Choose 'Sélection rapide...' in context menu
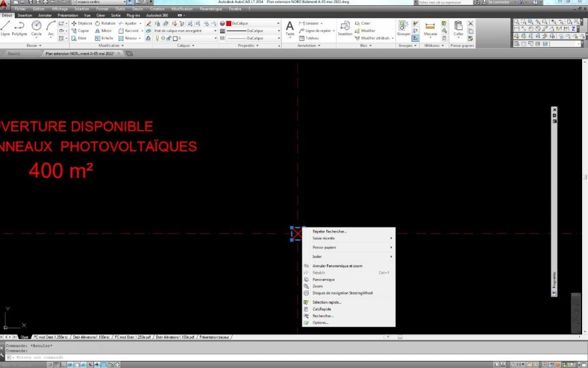Image resolution: width=588 pixels, height=368 pixels. (x=348, y=302)
